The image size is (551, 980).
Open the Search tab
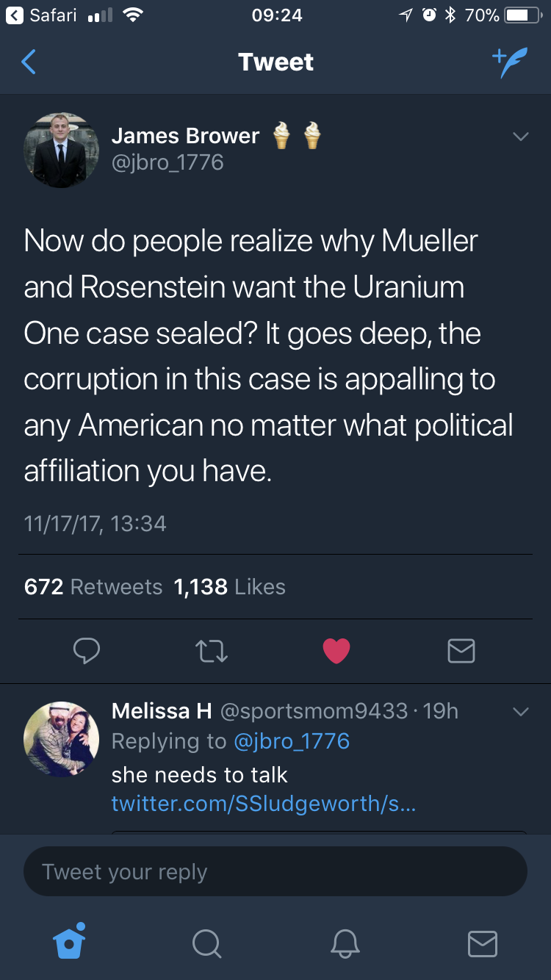click(206, 943)
